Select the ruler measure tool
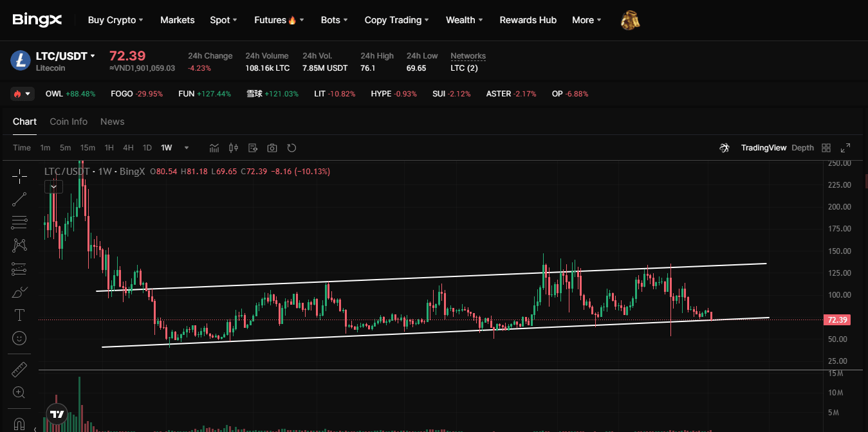This screenshot has width=868, height=432. pyautogui.click(x=19, y=368)
